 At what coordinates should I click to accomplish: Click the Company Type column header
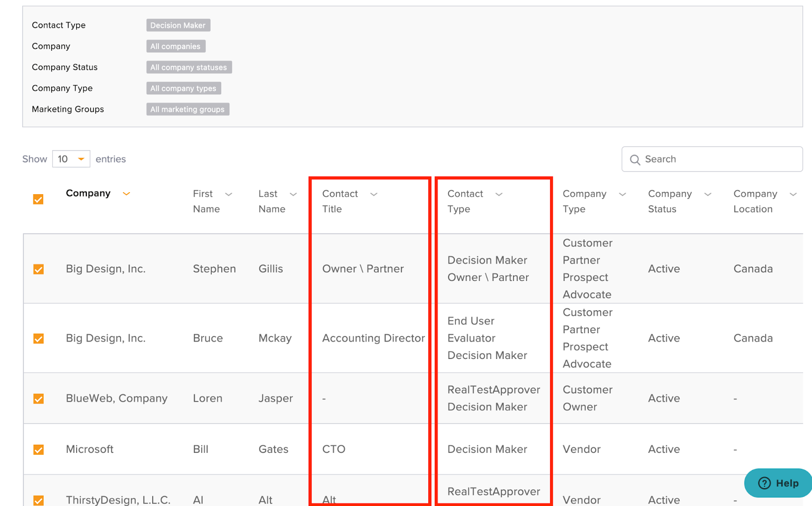click(x=585, y=201)
